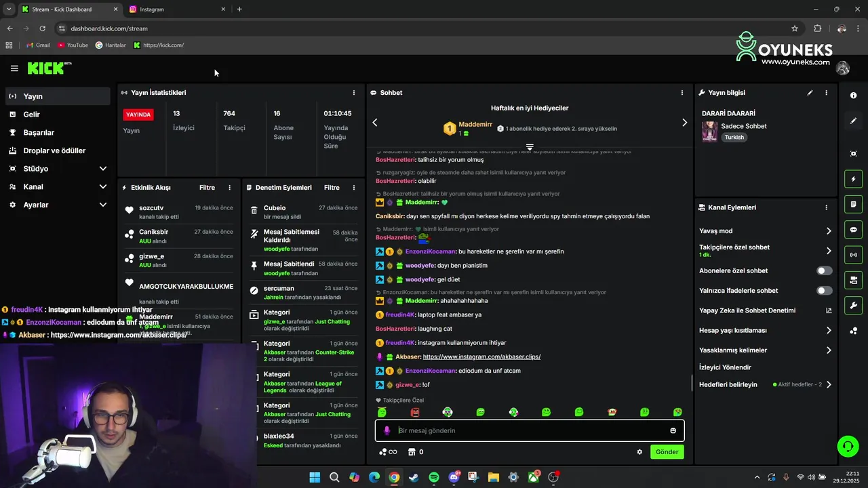Click the pencil icon in the right sidebar
The height and width of the screenshot is (488, 868).
click(x=854, y=121)
